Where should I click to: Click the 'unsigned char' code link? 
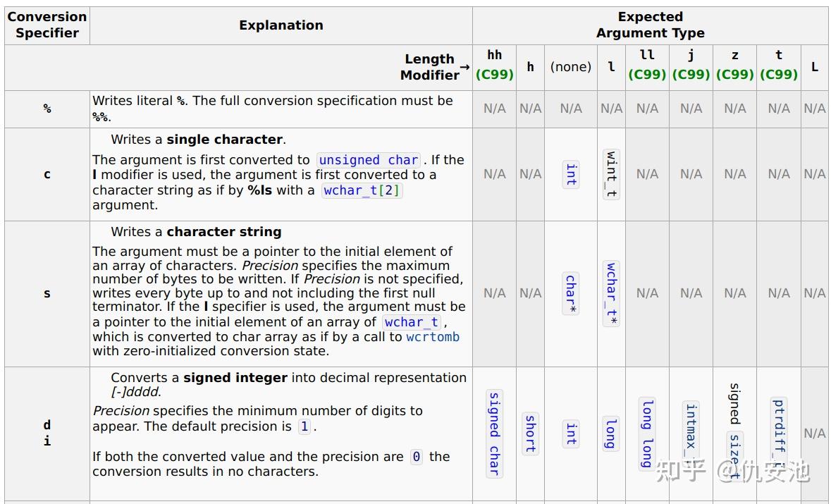click(369, 160)
